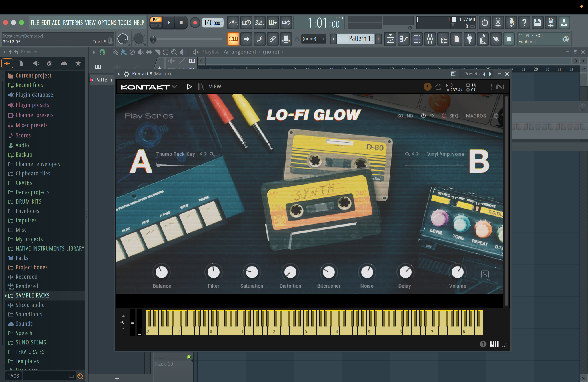Open the piano roll view icon

coord(404,39)
